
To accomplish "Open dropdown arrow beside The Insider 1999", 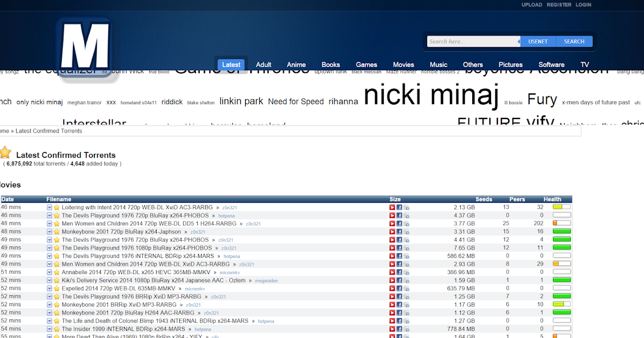I will (x=50, y=329).
